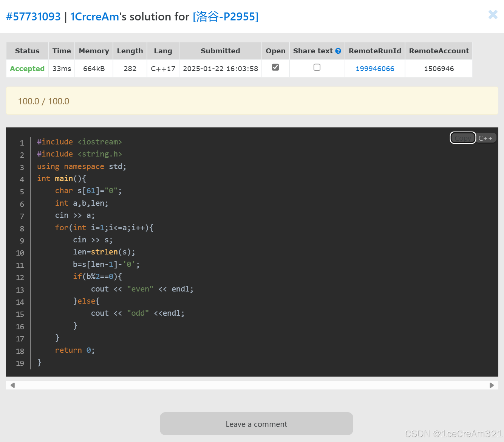Screen dimensions: 504x442
Task: Open RemoteRunId 199946066
Action: (x=375, y=68)
